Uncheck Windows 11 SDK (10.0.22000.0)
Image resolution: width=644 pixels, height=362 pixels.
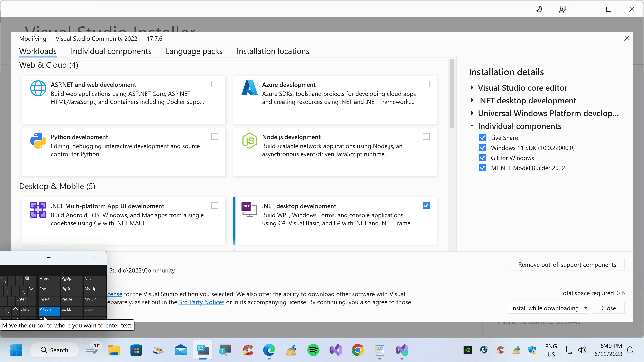click(x=482, y=148)
